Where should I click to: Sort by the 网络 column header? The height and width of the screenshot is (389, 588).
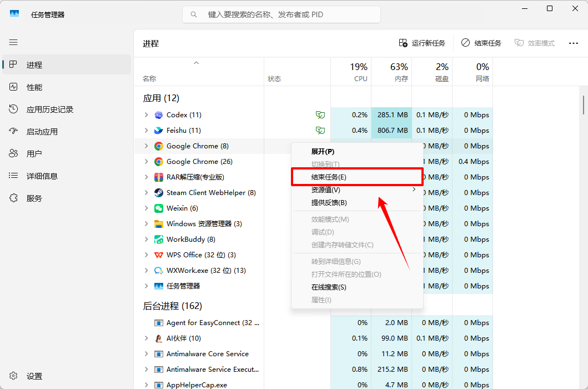(x=473, y=72)
